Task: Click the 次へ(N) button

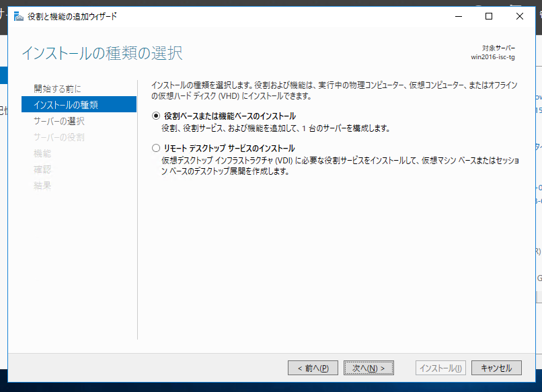Action: (369, 368)
